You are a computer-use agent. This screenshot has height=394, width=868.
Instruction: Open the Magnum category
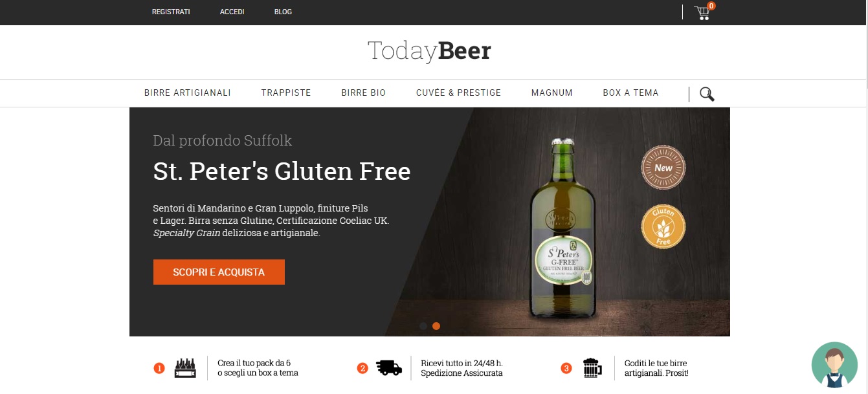[x=552, y=93]
